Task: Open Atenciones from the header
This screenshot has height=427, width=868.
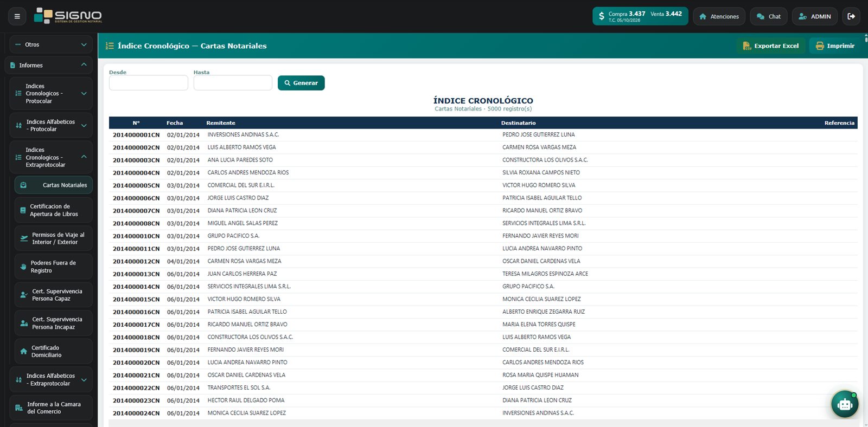Action: click(x=719, y=16)
